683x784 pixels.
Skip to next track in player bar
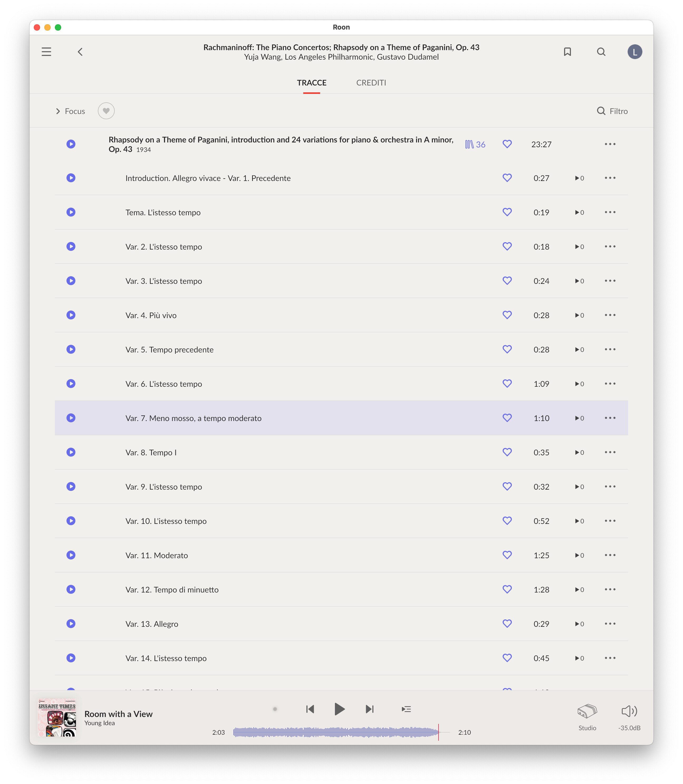pyautogui.click(x=369, y=709)
